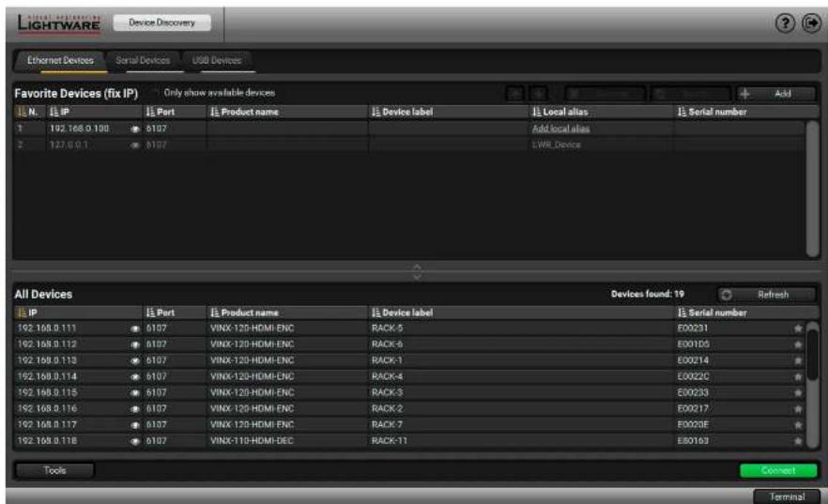Switch to Ethernet Devices tab
The width and height of the screenshot is (828, 504).
tap(60, 61)
